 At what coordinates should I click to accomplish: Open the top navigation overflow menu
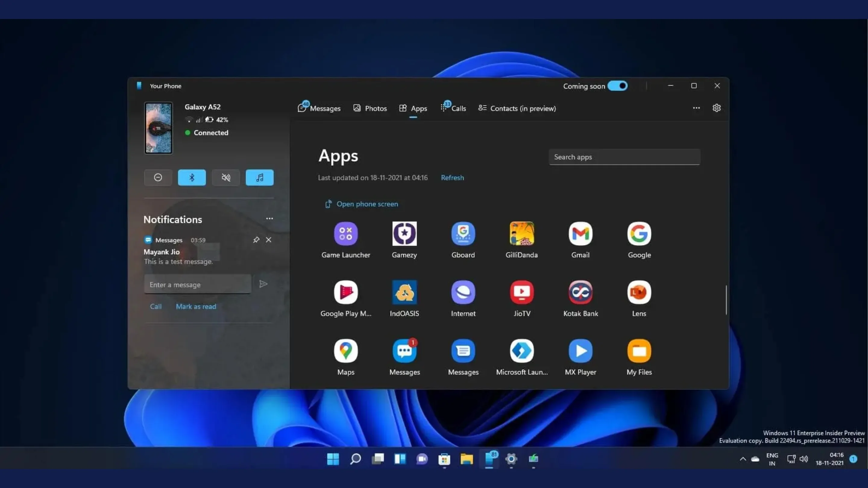click(697, 108)
